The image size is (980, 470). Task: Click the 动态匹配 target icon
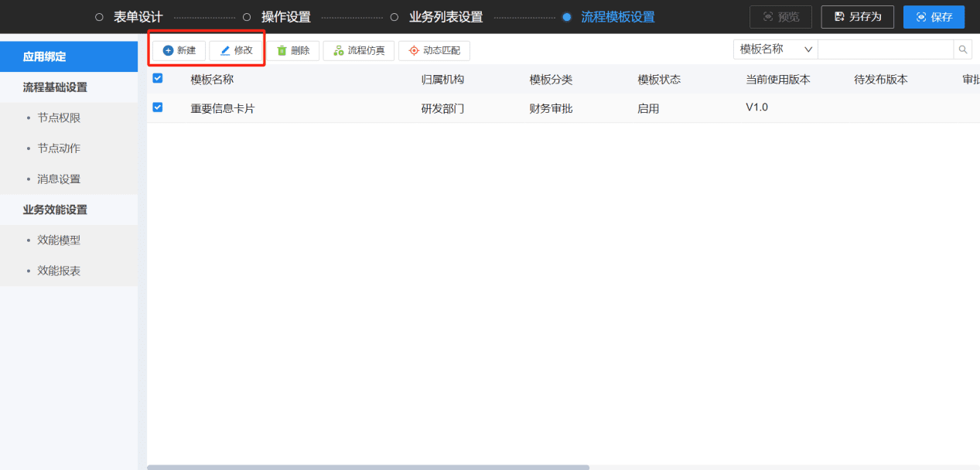coord(414,50)
